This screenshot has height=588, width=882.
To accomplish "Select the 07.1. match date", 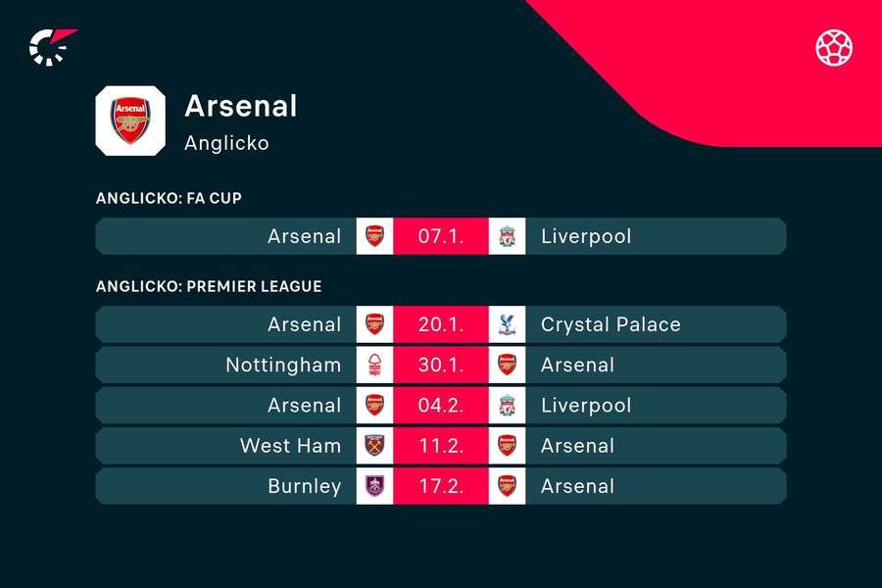I will click(441, 236).
